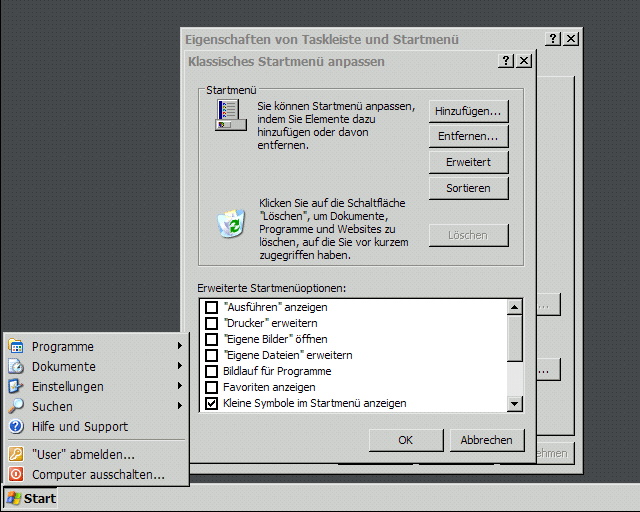Close Eigenschaften von Taskleiste und Startmenü window

tap(571, 39)
